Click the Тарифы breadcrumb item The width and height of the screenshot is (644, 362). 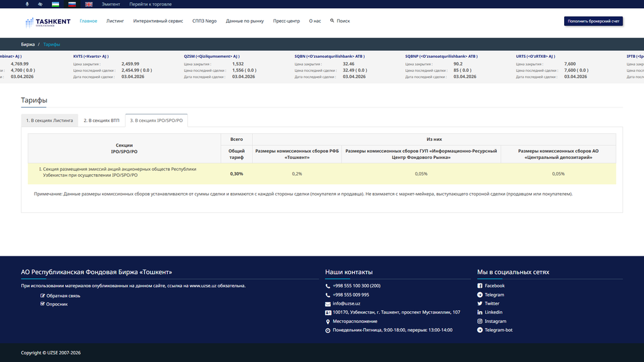point(52,45)
